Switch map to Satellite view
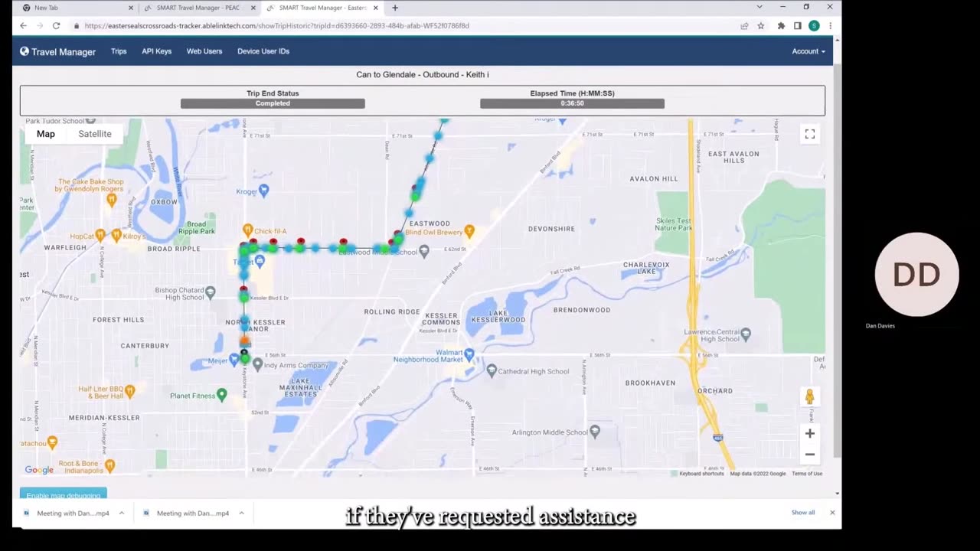Image resolution: width=980 pixels, height=551 pixels. pos(95,134)
